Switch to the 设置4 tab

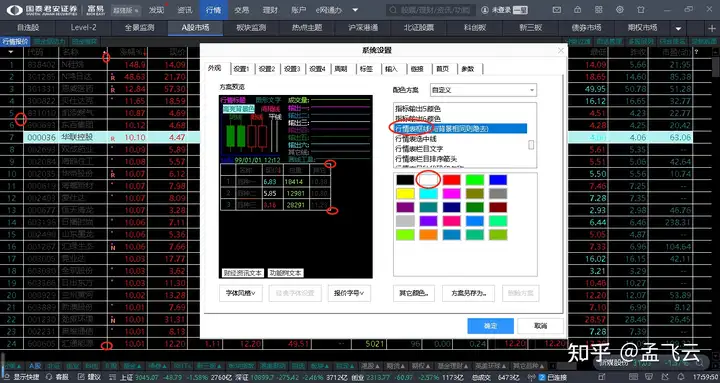tap(317, 69)
